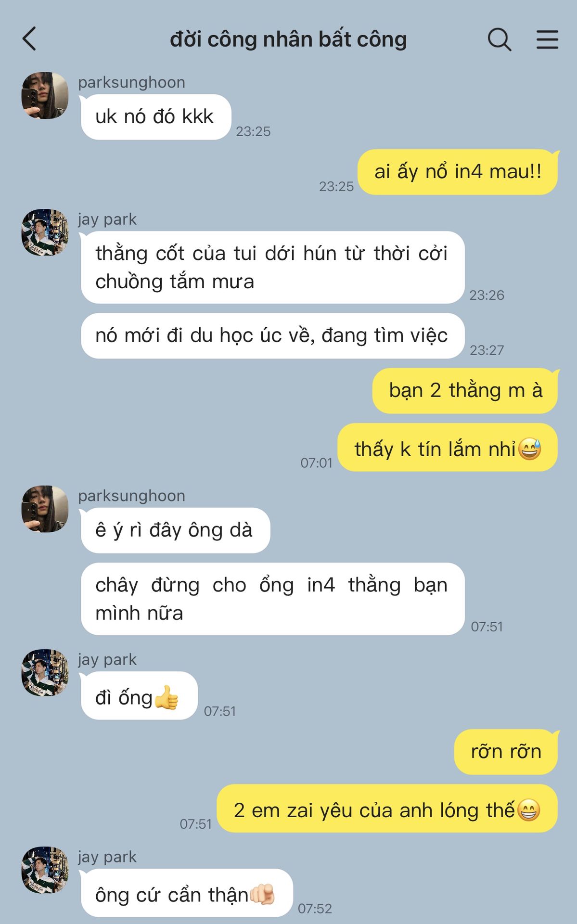Open parksunghoon's avatar beside 'ê ý rì đây'
The height and width of the screenshot is (924, 577).
tap(45, 509)
